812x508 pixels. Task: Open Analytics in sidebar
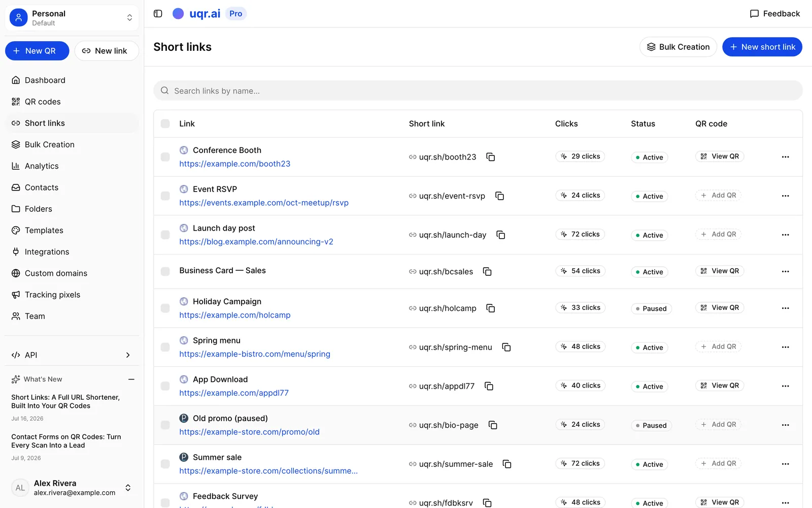72,166
